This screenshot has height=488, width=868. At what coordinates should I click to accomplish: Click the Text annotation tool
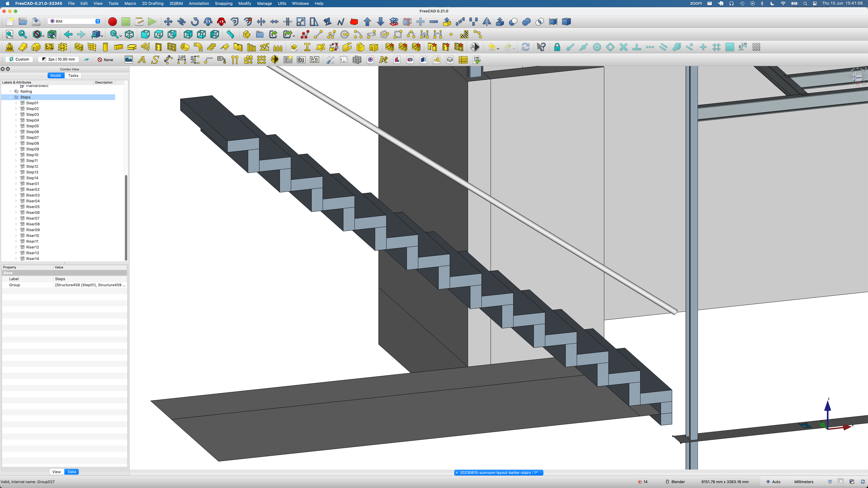(142, 60)
